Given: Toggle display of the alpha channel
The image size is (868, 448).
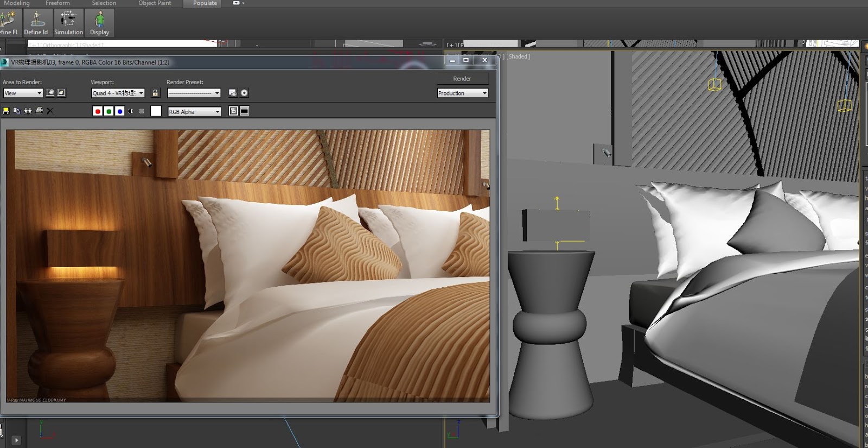Looking at the screenshot, I should (131, 111).
